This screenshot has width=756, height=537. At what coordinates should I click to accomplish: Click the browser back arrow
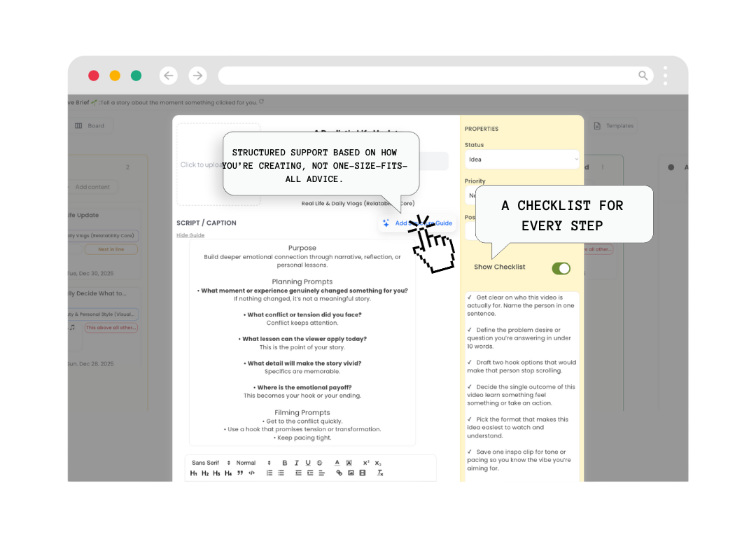[168, 76]
